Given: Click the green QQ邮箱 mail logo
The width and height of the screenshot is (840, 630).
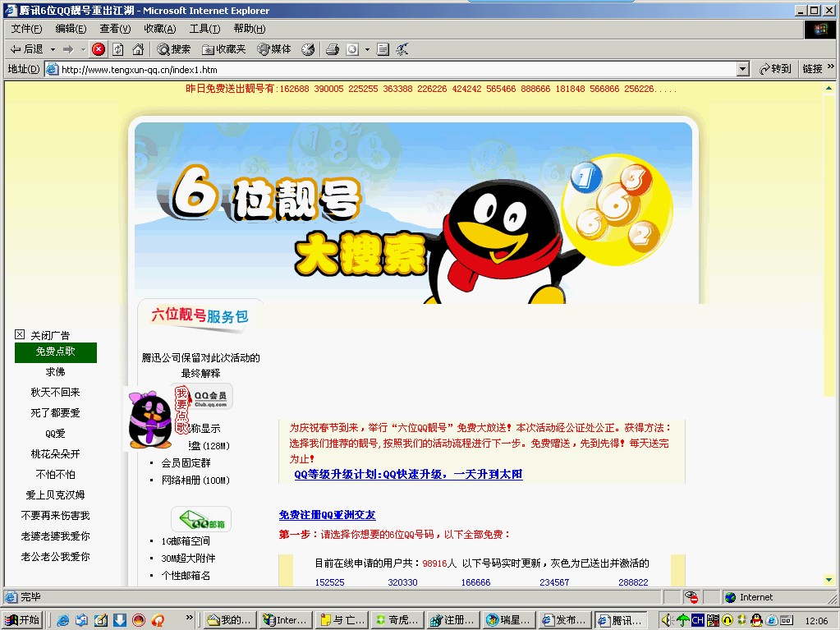Looking at the screenshot, I should [201, 519].
